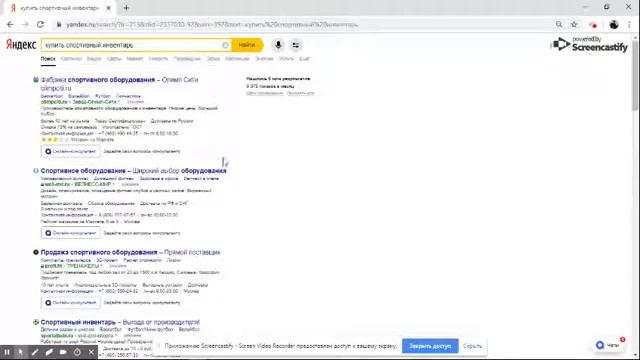This screenshot has width=640, height=360.
Task: Open the Chrome three-dot menu
Action: [629, 24]
